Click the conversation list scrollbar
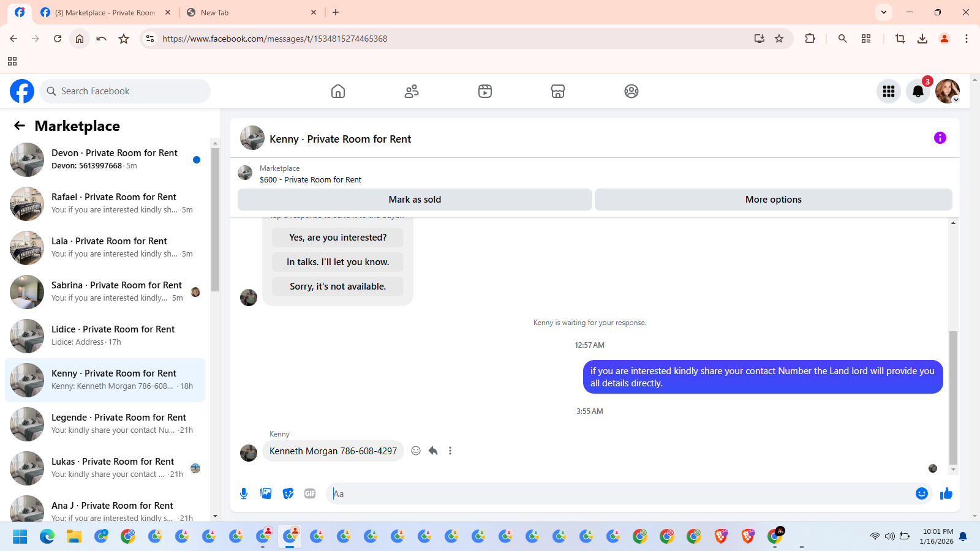The height and width of the screenshot is (551, 980). (215, 219)
